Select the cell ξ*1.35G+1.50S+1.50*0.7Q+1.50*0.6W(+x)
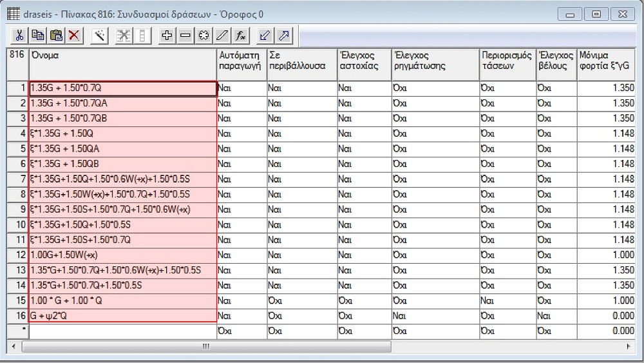 pyautogui.click(x=122, y=210)
